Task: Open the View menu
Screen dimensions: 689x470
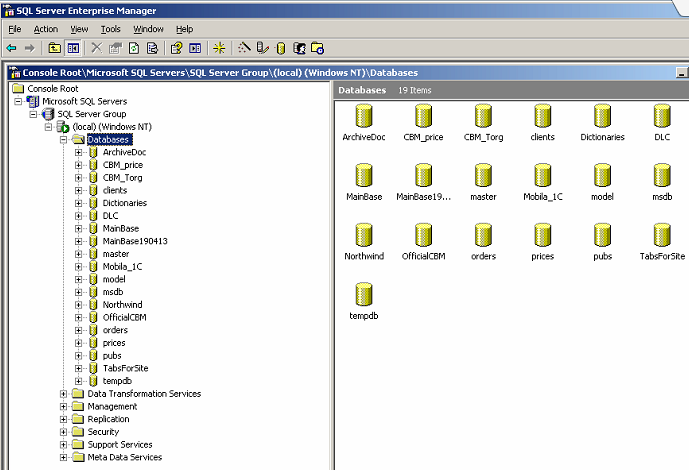Action: point(79,29)
